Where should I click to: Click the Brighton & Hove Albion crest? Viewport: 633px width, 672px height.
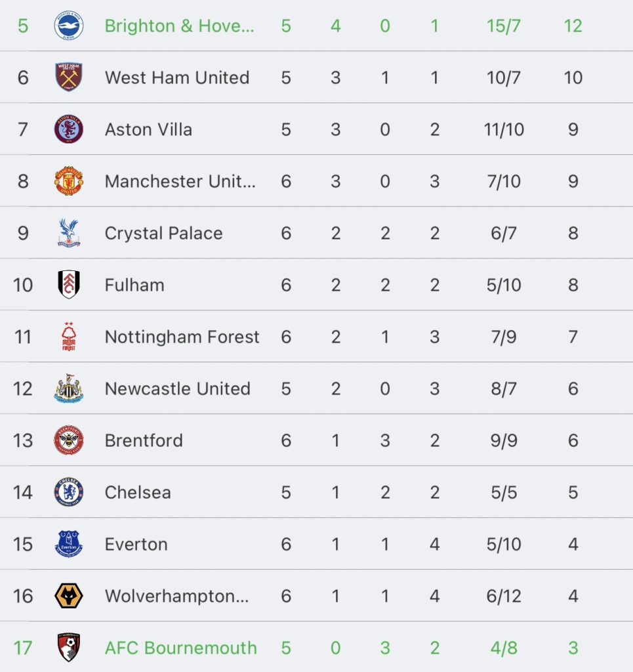pos(69,26)
